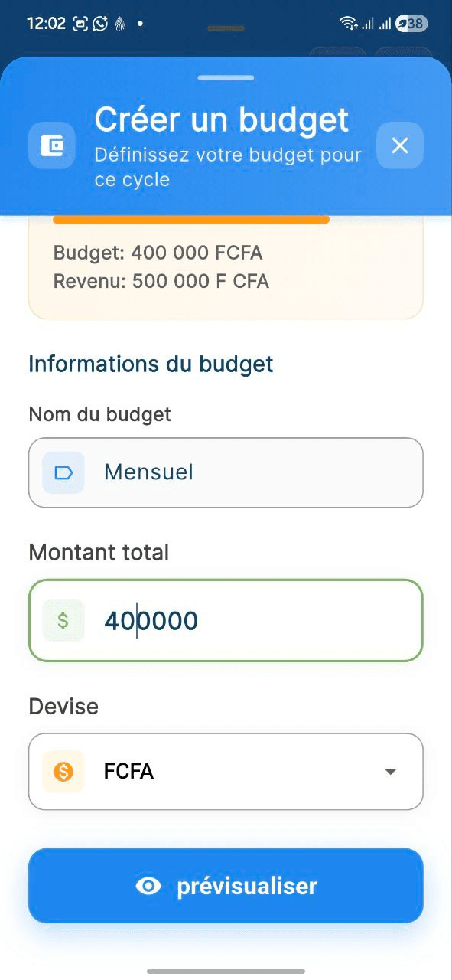Tap the Montant total amount 400000
452x980 pixels.
point(151,620)
